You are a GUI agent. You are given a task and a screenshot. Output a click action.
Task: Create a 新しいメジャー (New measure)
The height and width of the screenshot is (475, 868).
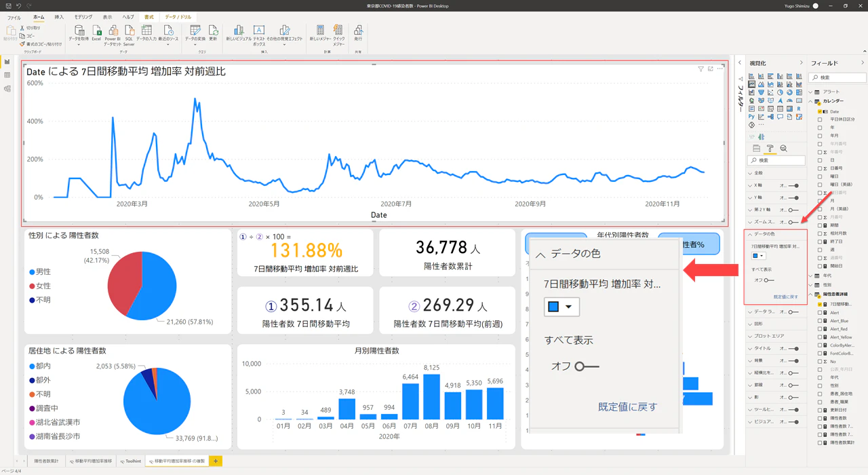[320, 34]
